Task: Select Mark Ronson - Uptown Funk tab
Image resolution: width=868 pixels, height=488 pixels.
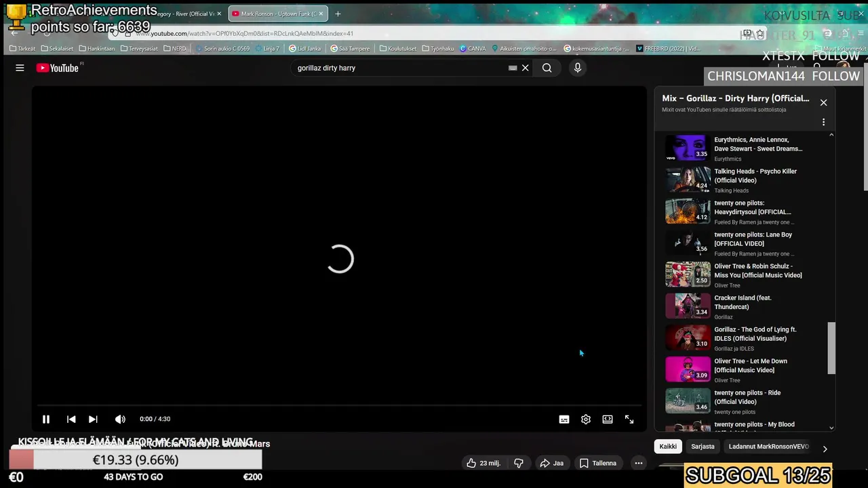Action: pyautogui.click(x=279, y=14)
